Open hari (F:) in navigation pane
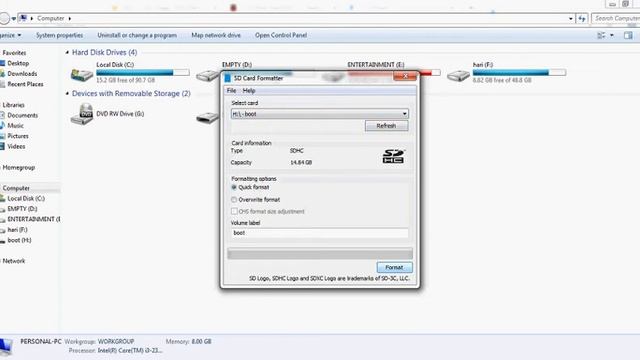The height and width of the screenshot is (360, 640). (x=17, y=230)
